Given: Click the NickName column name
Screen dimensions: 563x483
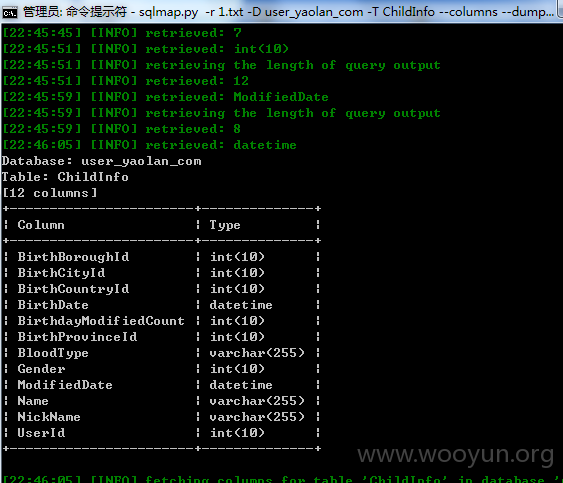Looking at the screenshot, I should (49, 417).
